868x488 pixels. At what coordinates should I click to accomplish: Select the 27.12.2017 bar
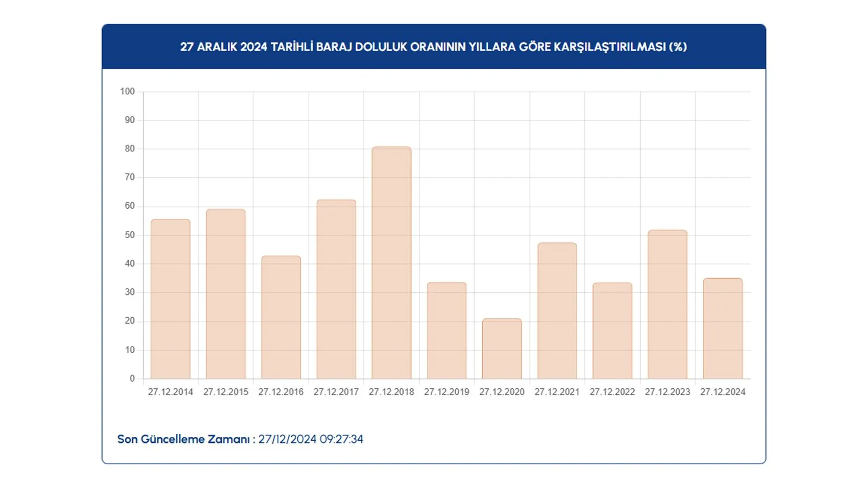pos(336,290)
